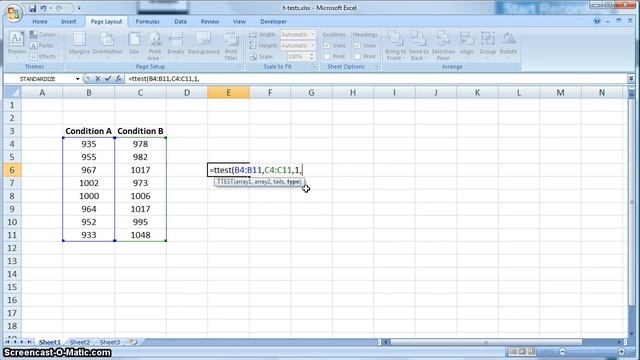Image resolution: width=640 pixels, height=360 pixels.
Task: Open Print Titles settings
Action: tap(231, 46)
